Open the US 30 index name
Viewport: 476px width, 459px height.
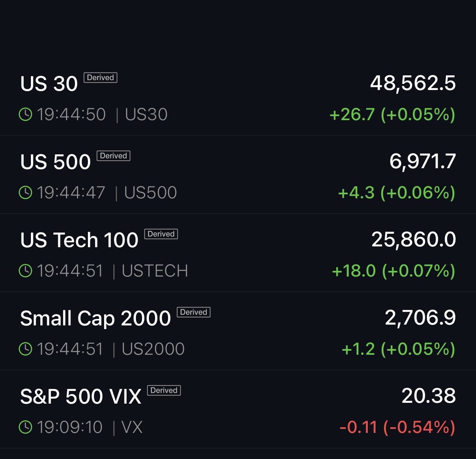(49, 83)
